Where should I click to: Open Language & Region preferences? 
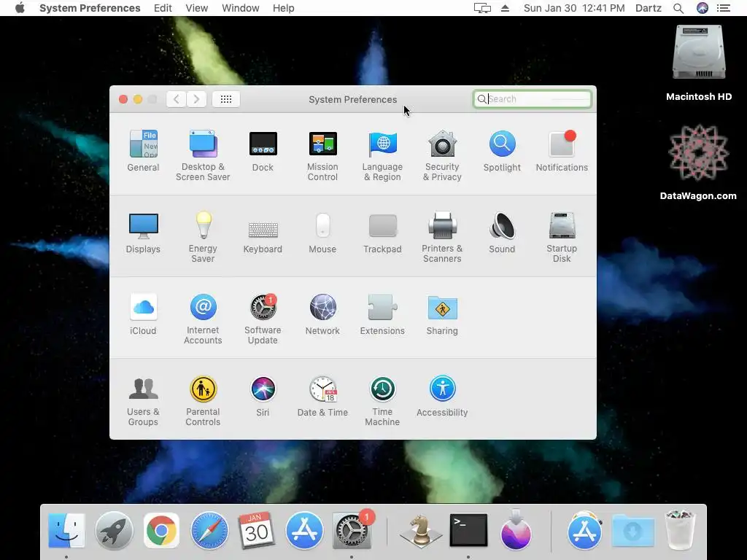(382, 155)
